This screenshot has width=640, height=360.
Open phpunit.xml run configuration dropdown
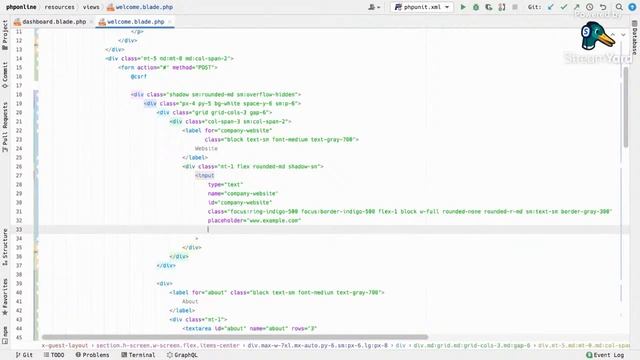click(x=422, y=7)
